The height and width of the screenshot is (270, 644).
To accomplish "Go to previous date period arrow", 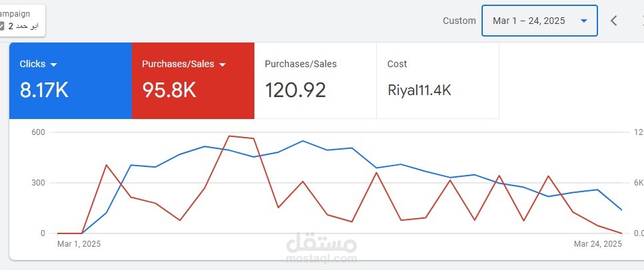I will pyautogui.click(x=613, y=21).
